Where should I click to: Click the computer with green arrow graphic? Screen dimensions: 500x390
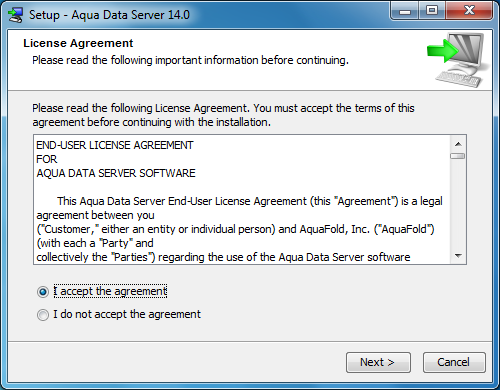pos(459,60)
